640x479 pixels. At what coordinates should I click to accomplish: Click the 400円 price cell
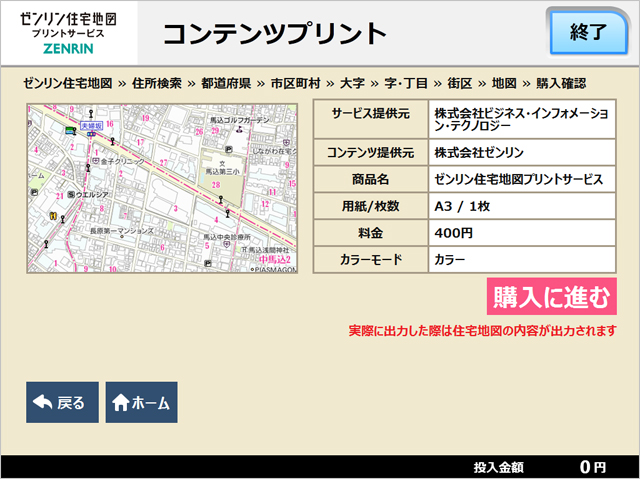coord(522,233)
